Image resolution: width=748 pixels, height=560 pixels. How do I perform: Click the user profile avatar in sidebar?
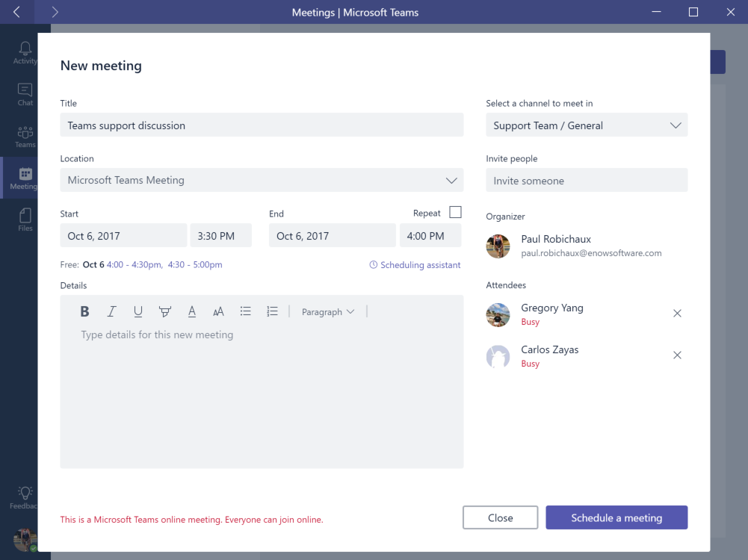pyautogui.click(x=25, y=541)
